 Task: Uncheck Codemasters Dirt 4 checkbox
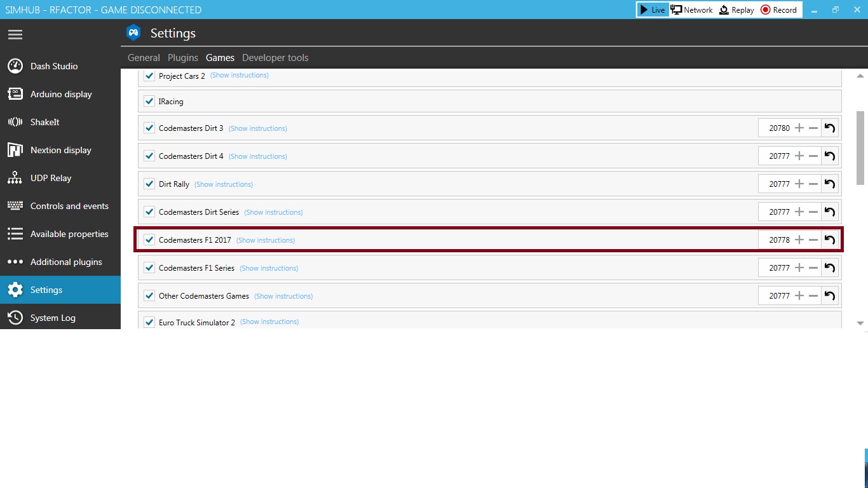149,156
